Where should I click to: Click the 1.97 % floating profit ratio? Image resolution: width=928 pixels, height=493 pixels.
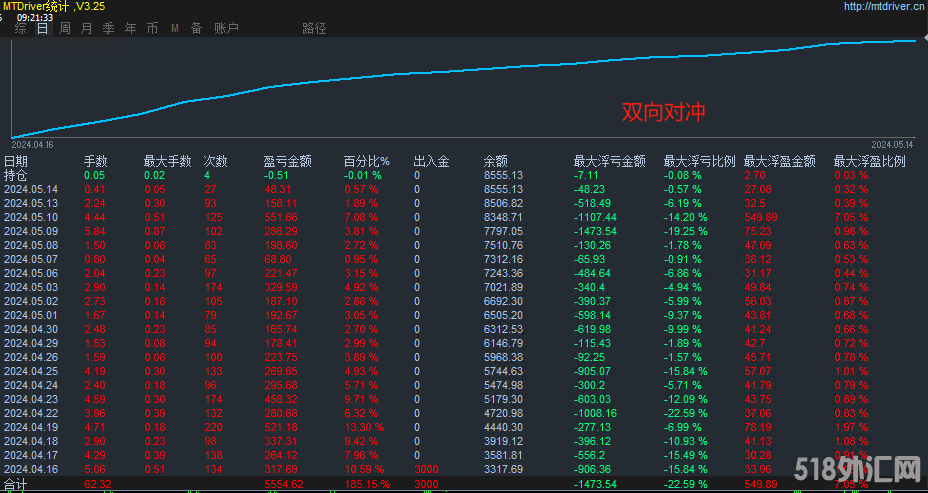(851, 427)
